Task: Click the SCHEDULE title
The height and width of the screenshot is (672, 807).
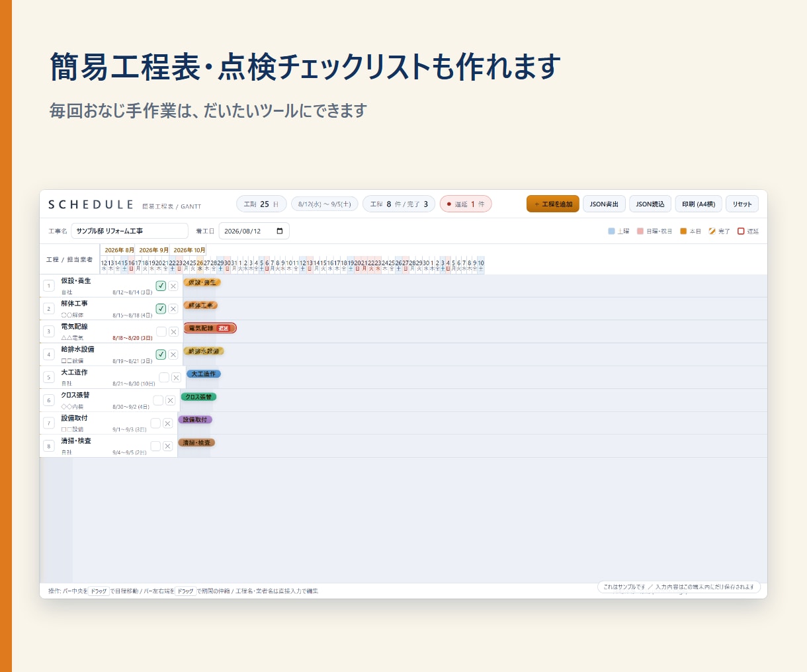Action: pos(91,204)
